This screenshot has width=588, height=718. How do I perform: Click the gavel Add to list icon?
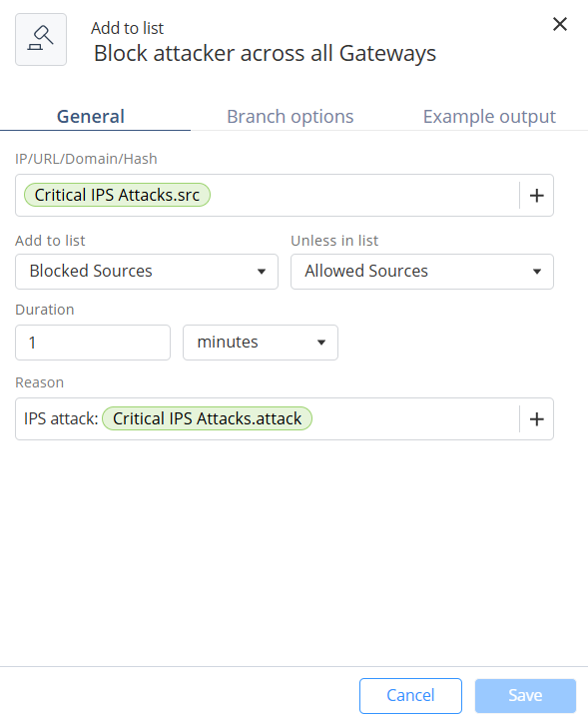pyautogui.click(x=41, y=39)
